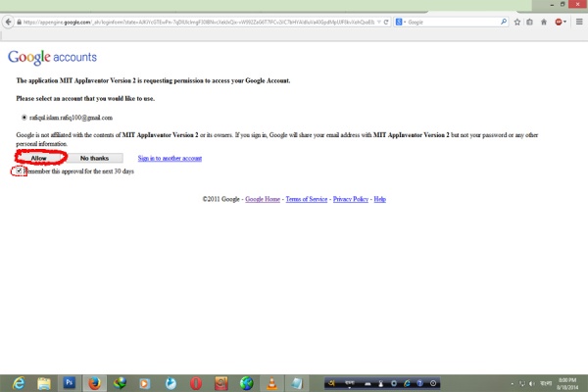Click the padlock site security icon
Screen dimensions: 588x392
coord(19,23)
